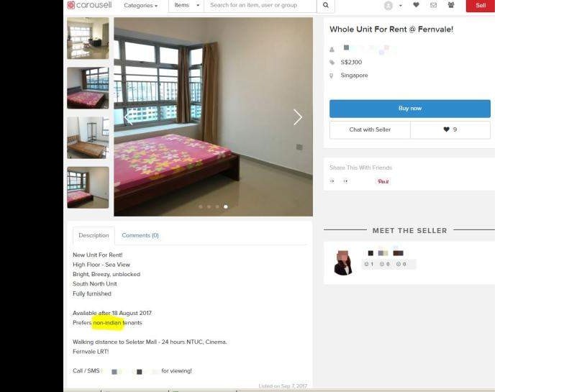Expand the Categories dropdown
Viewport: 569px width, 392px height.
(x=141, y=6)
